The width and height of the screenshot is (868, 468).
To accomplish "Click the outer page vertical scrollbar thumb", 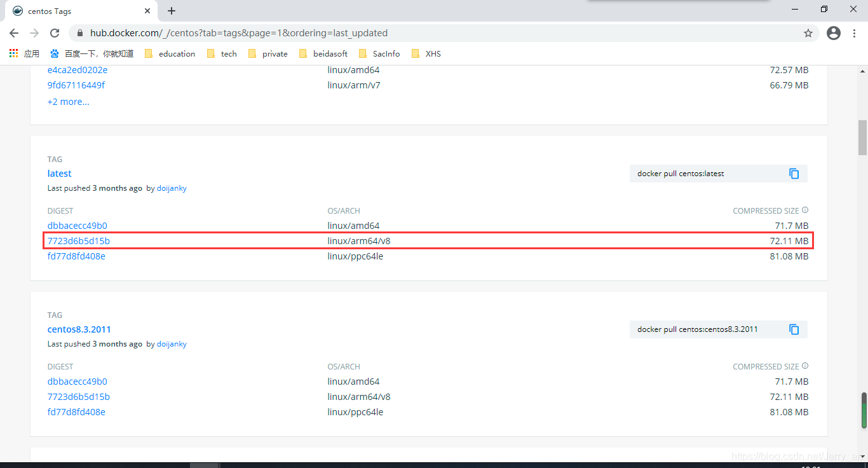I will [x=863, y=137].
